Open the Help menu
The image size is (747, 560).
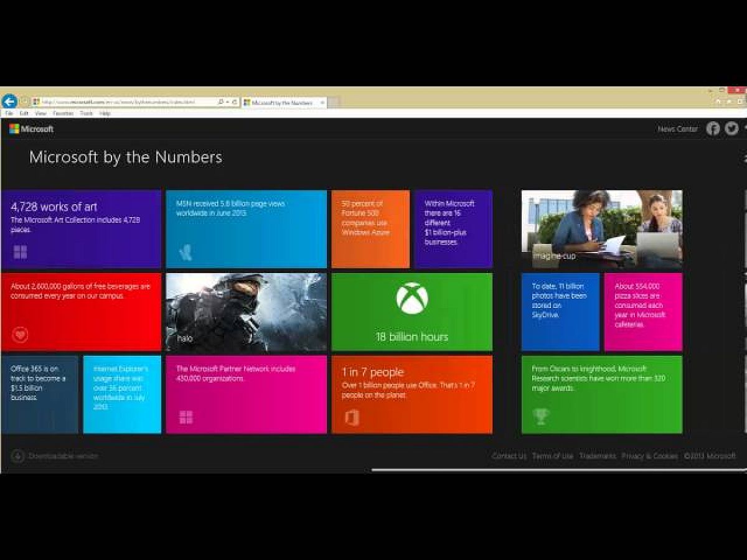coord(105,114)
